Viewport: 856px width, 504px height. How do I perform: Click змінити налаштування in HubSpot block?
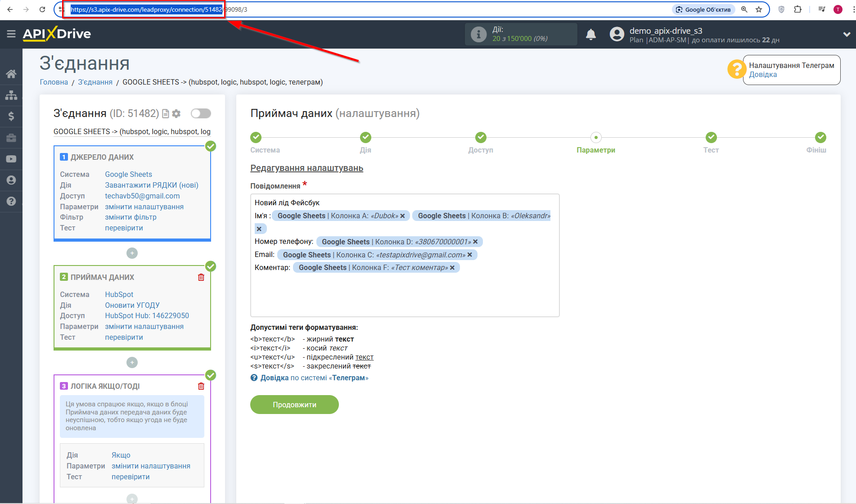pos(144,326)
